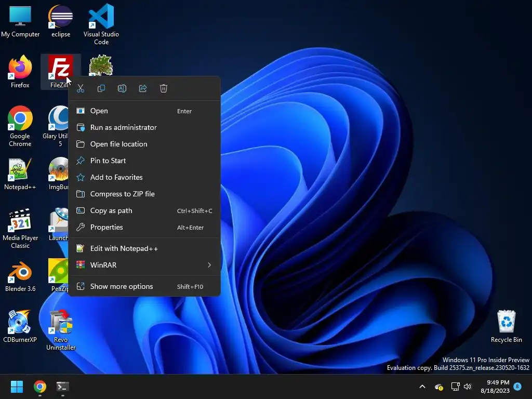Select the Google Chrome desktop shortcut
The width and height of the screenshot is (532, 399).
click(x=20, y=126)
